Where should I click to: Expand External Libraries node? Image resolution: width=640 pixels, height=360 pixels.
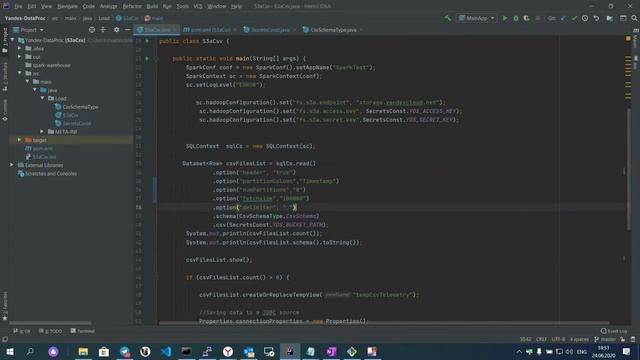pyautogui.click(x=12, y=165)
